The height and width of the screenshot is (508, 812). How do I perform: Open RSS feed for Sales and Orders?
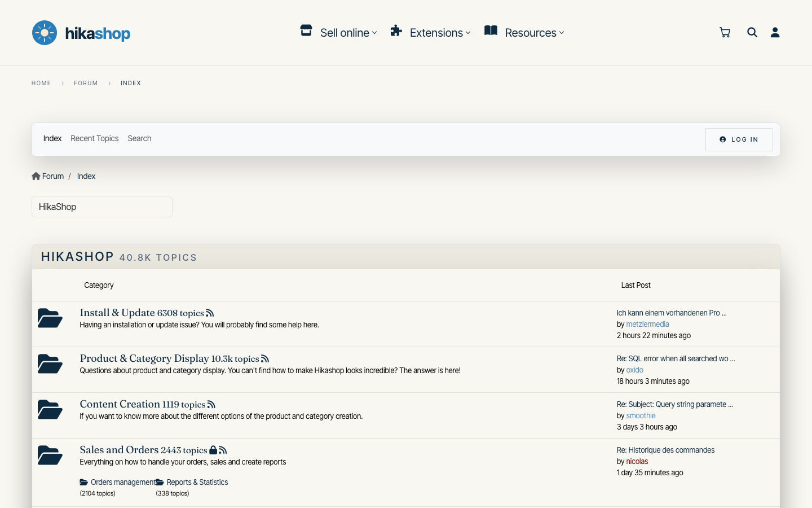[223, 450]
